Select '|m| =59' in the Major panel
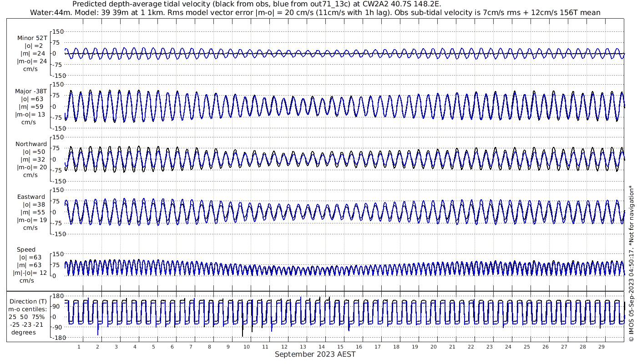 tap(33, 106)
